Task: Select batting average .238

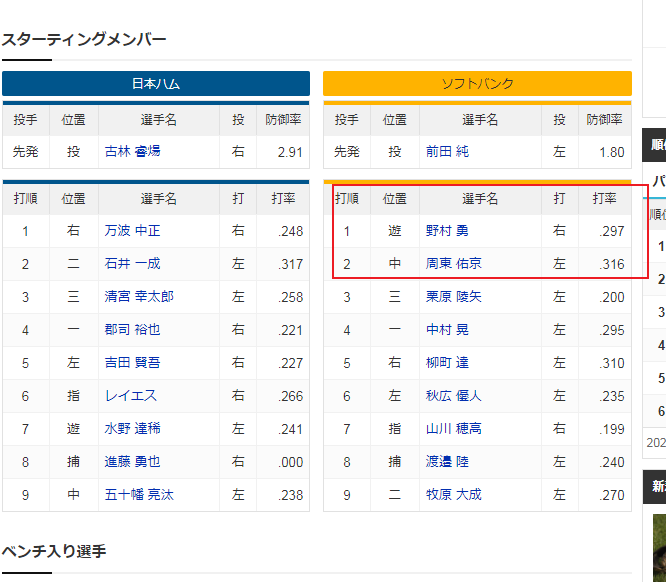Action: (291, 495)
